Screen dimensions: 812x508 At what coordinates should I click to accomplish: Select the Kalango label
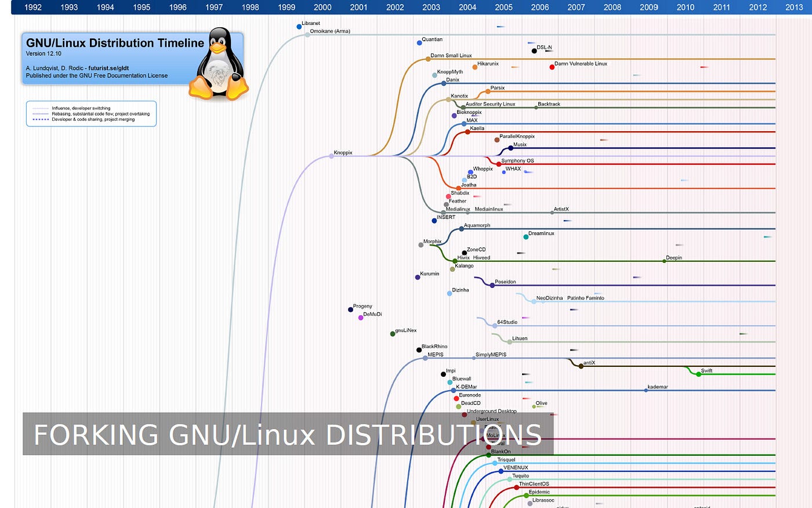click(x=464, y=266)
